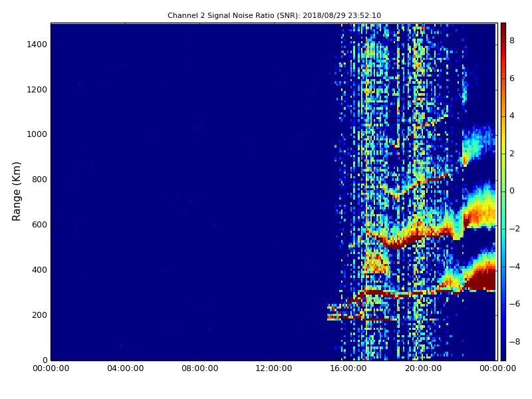Click the colorbar label −4

tap(515, 267)
